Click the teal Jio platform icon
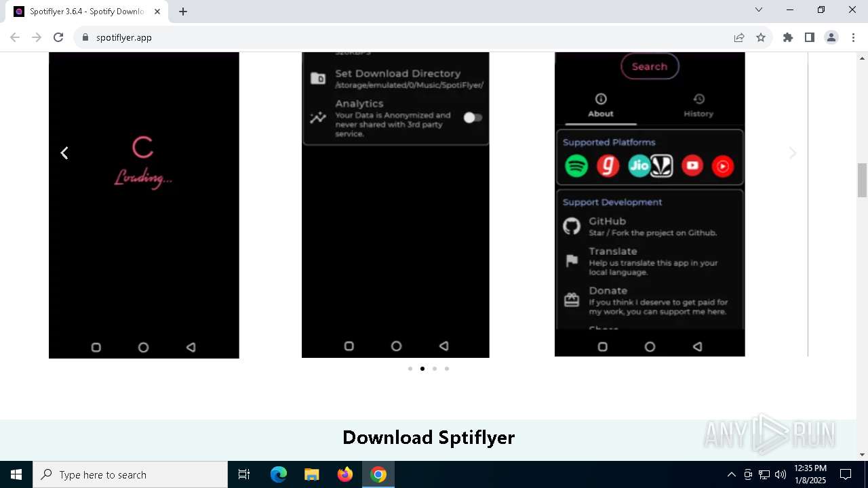868x488 pixels. coord(639,166)
